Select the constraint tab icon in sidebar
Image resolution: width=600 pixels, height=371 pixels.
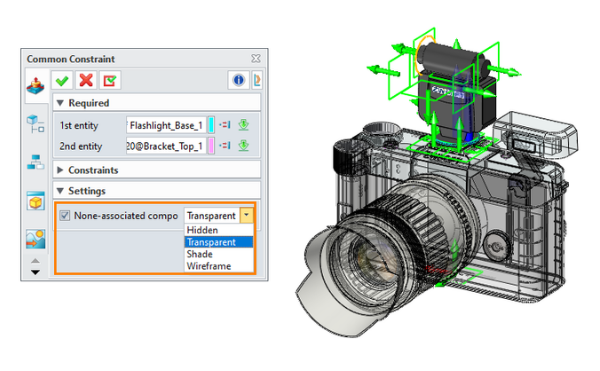coord(36,86)
